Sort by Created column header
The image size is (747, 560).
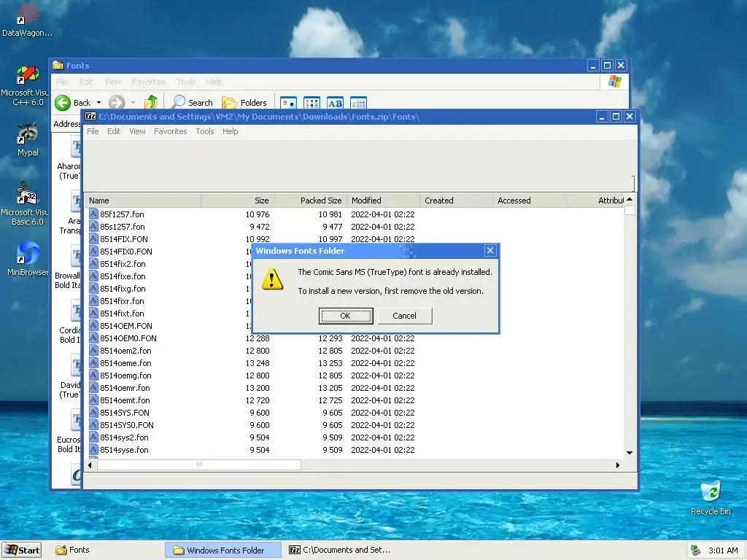[457, 201]
